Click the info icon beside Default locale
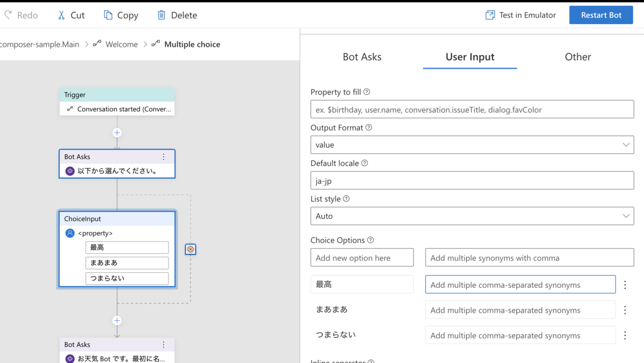644x363 pixels. 364,163
